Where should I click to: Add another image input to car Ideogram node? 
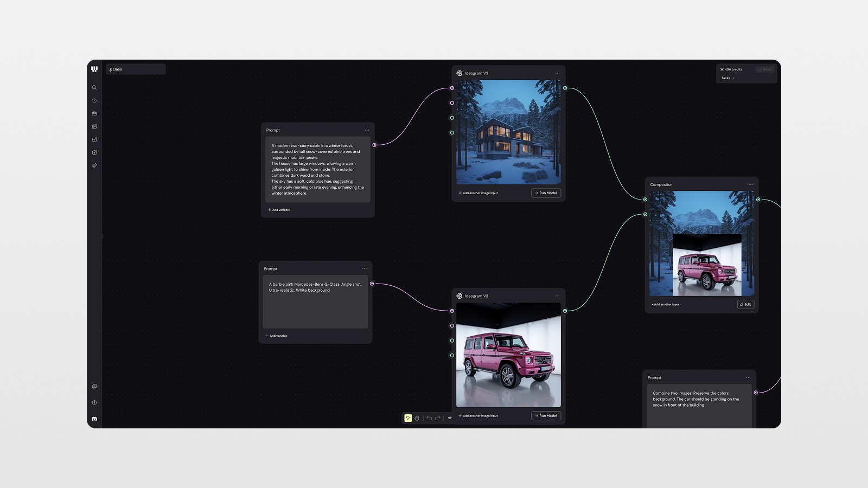(x=478, y=416)
